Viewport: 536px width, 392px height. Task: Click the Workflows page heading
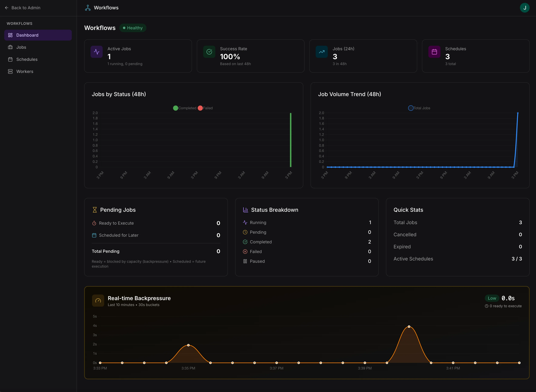pyautogui.click(x=100, y=28)
